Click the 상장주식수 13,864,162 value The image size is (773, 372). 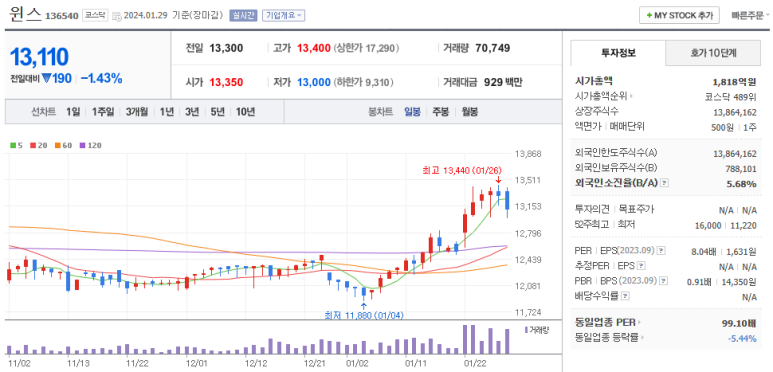(x=735, y=112)
